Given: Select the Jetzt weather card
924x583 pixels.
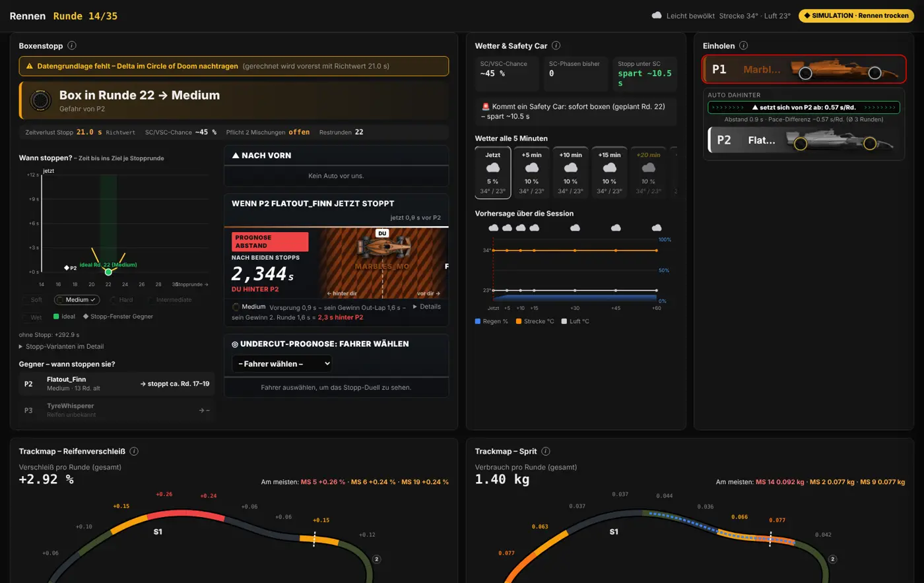Looking at the screenshot, I should click(x=493, y=172).
